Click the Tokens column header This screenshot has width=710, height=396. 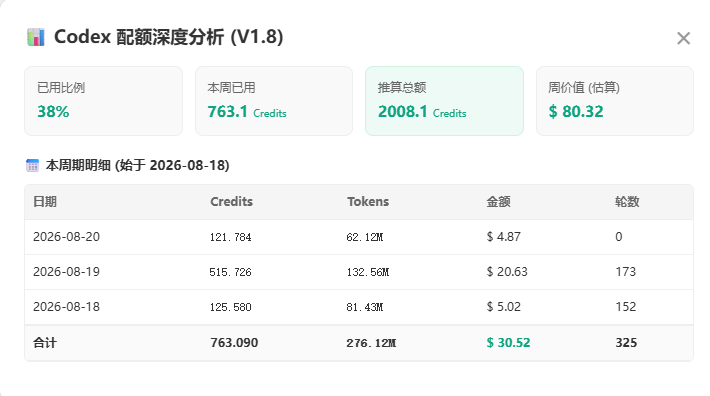tap(368, 201)
